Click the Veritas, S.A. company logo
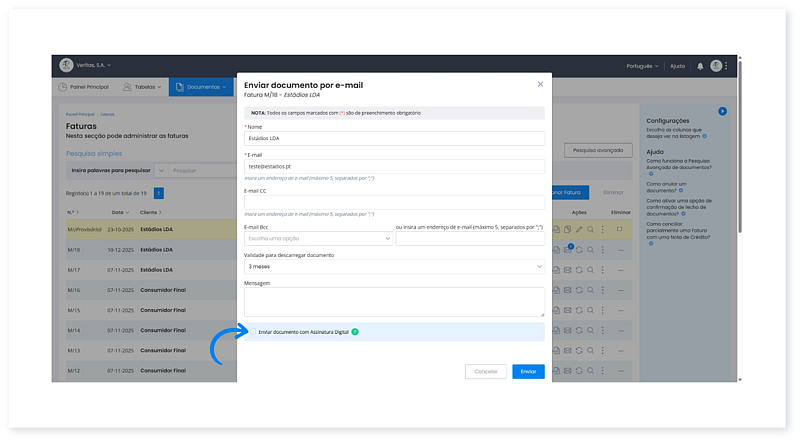 click(66, 65)
